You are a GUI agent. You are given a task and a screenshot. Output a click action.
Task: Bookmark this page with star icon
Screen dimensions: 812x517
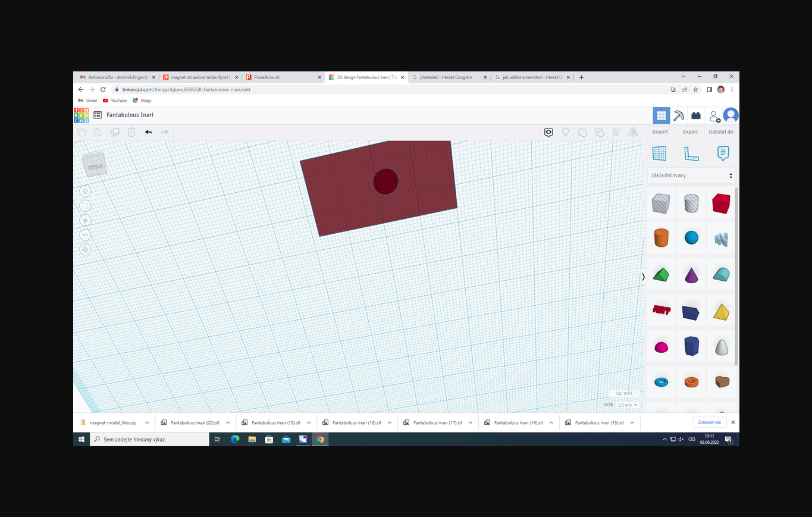[696, 89]
